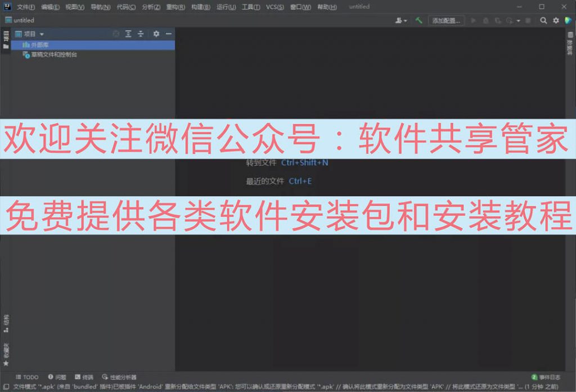The height and width of the screenshot is (392, 576).
Task: Open the 项目 view dropdown
Action: coord(30,34)
